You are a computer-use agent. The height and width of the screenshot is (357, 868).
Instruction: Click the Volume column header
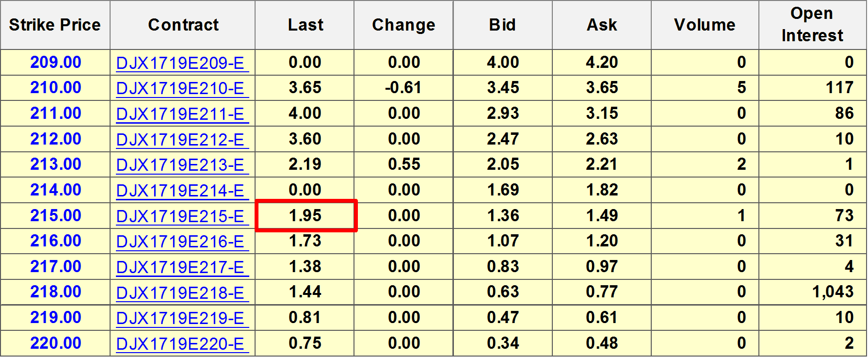click(x=705, y=25)
